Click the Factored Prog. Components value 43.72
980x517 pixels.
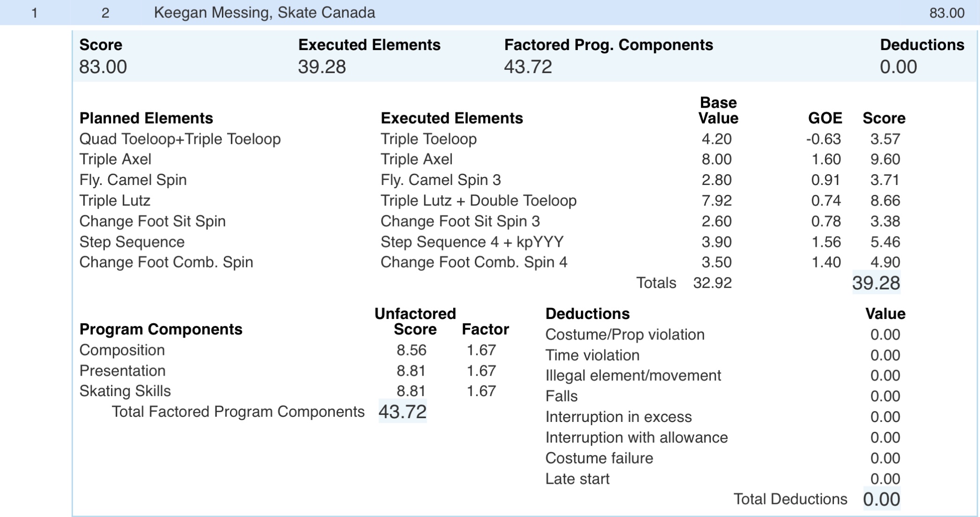tap(528, 67)
